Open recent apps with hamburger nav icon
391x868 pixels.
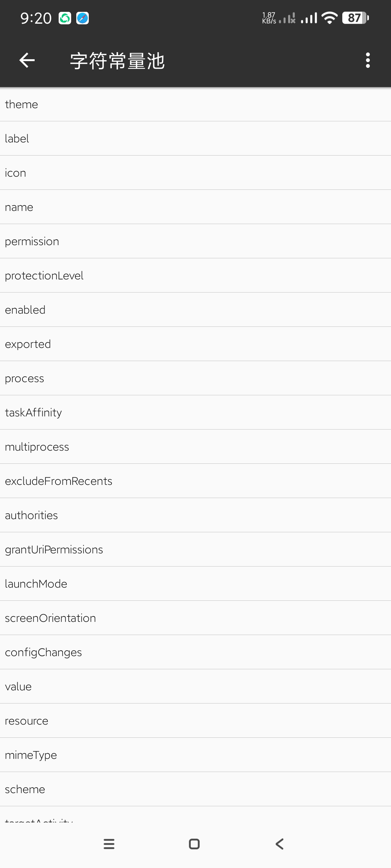coord(109,844)
